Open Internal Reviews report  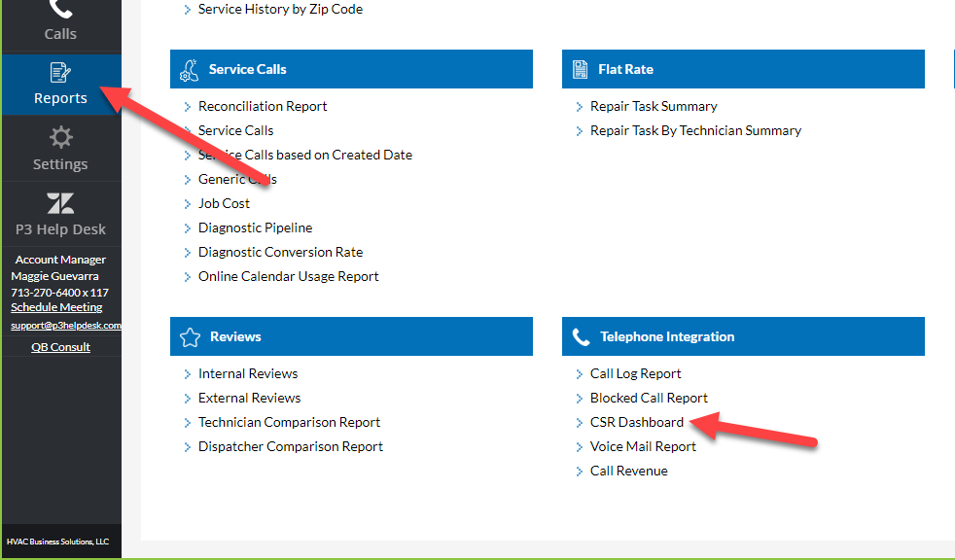(248, 373)
